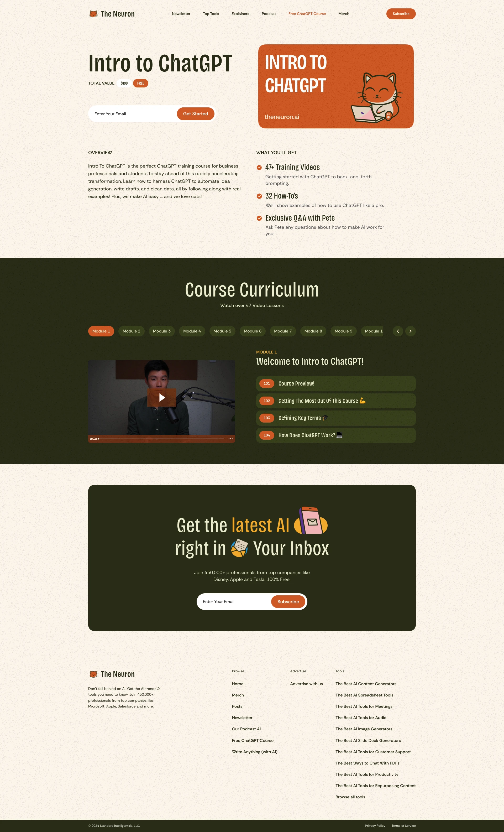504x832 pixels.
Task: Click Subscribe button in newsletter section
Action: tap(287, 601)
